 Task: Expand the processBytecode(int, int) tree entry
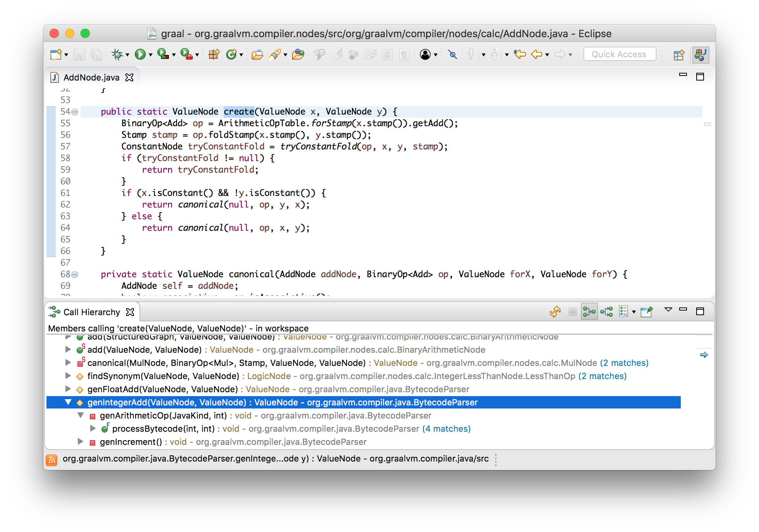click(93, 428)
